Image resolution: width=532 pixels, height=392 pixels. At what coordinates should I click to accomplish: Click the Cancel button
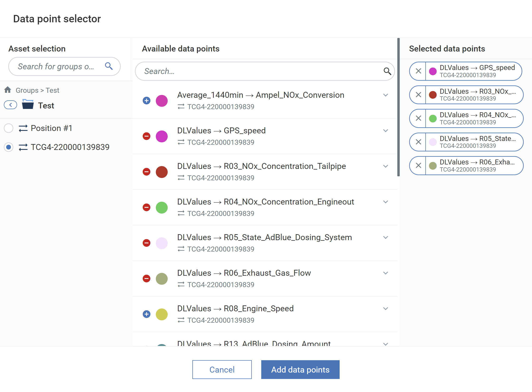click(x=222, y=369)
